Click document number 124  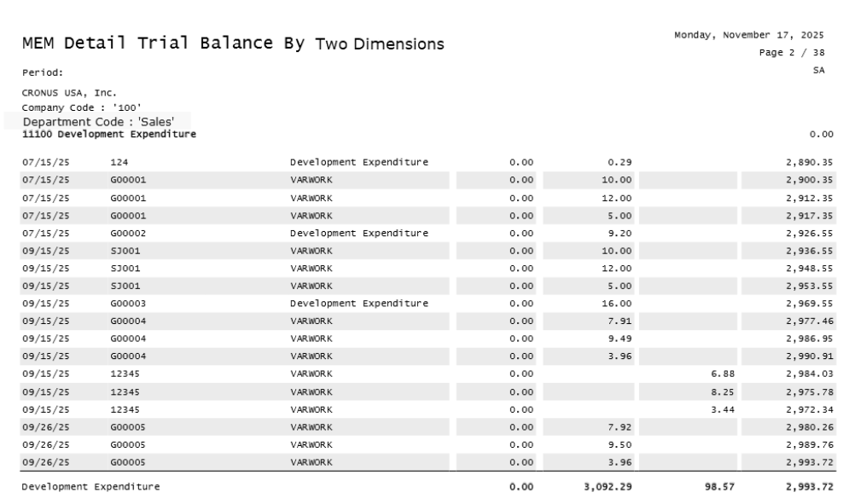(x=119, y=162)
